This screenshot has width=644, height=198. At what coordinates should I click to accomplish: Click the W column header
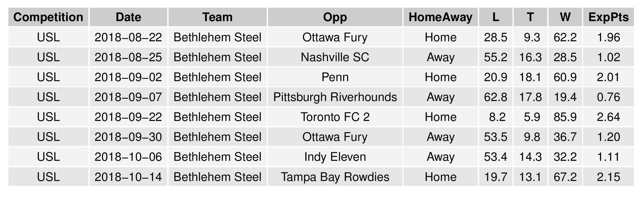565,17
